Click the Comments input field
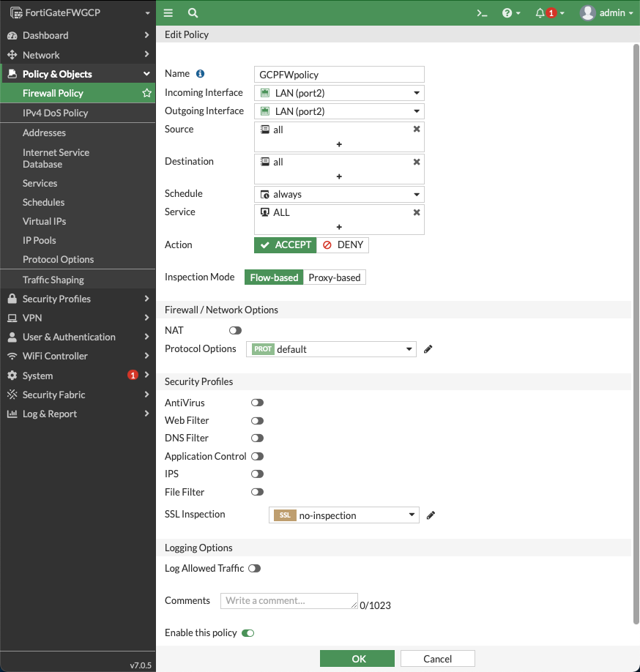This screenshot has height=672, width=640. [289, 600]
